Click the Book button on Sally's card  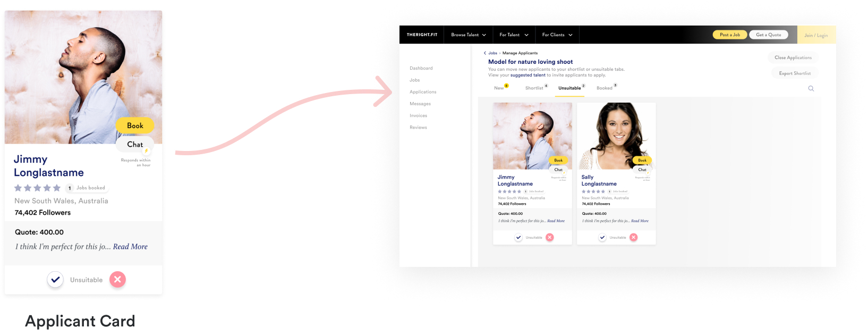click(x=642, y=160)
